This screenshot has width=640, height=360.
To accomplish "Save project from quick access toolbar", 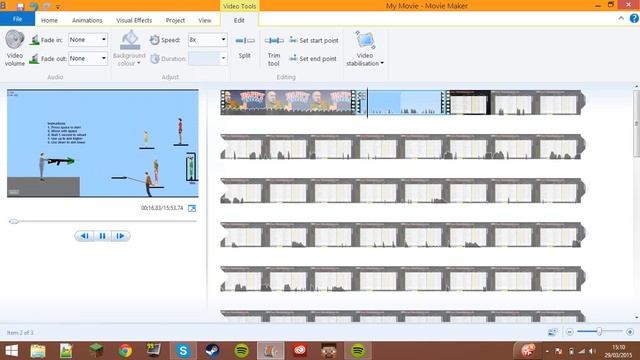I will 20,6.
